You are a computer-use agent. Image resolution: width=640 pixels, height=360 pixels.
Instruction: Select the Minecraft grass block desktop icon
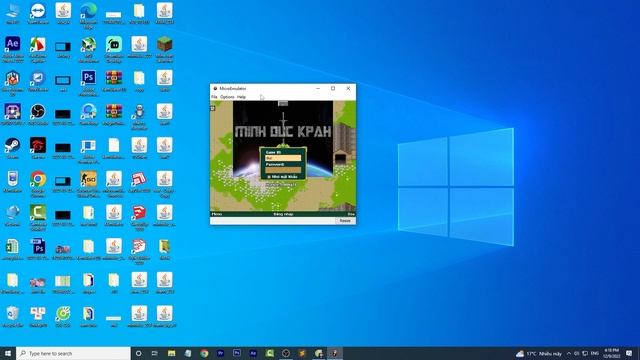tap(164, 49)
